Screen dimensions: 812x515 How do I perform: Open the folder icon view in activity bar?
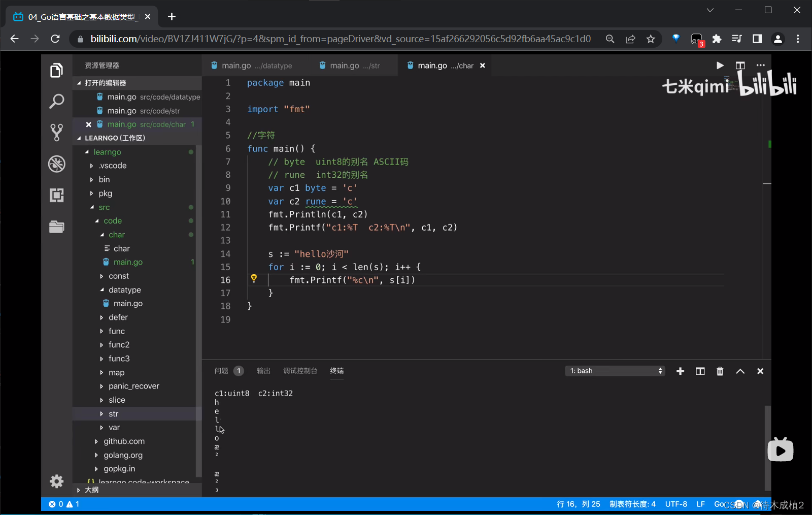[x=56, y=227]
